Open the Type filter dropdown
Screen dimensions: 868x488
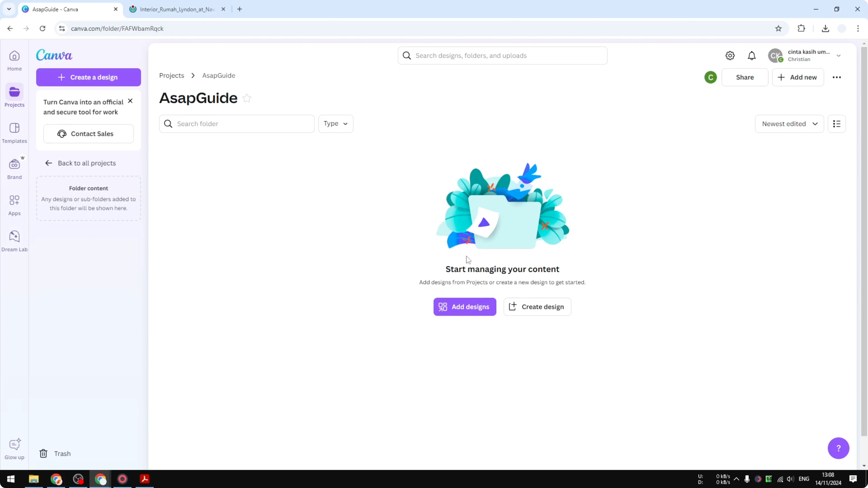(336, 124)
